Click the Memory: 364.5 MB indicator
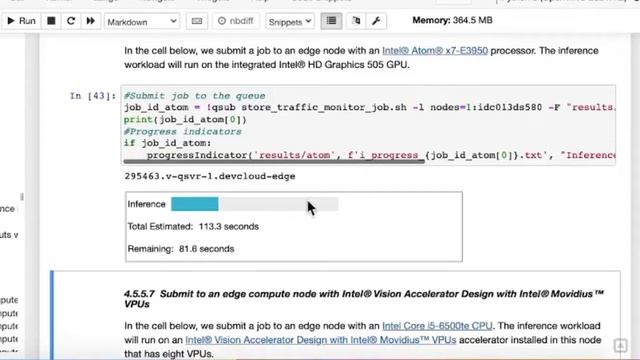Viewport: 640px width, 360px height. (452, 20)
